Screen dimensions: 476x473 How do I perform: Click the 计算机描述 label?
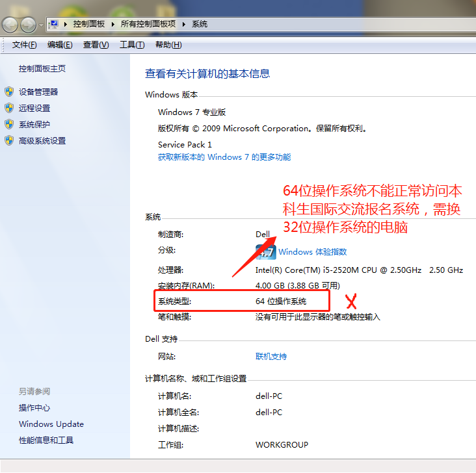[178, 429]
